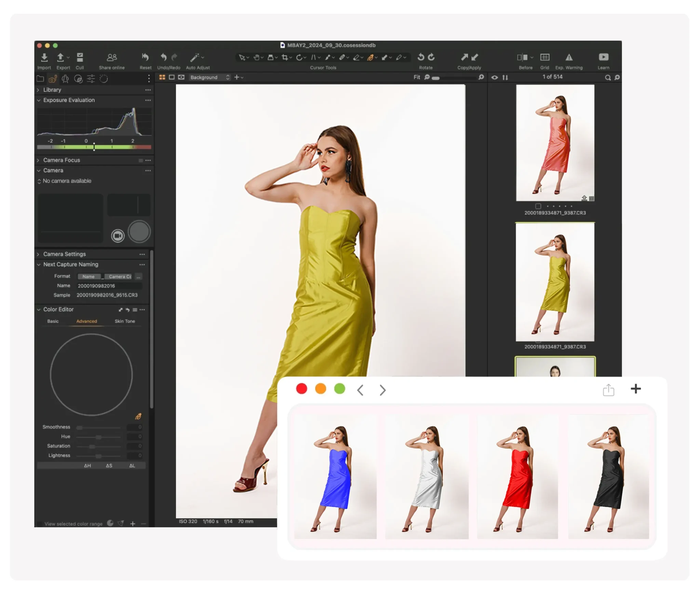This screenshot has width=700, height=608.
Task: Open the Grid toolbar icon
Action: (x=545, y=57)
